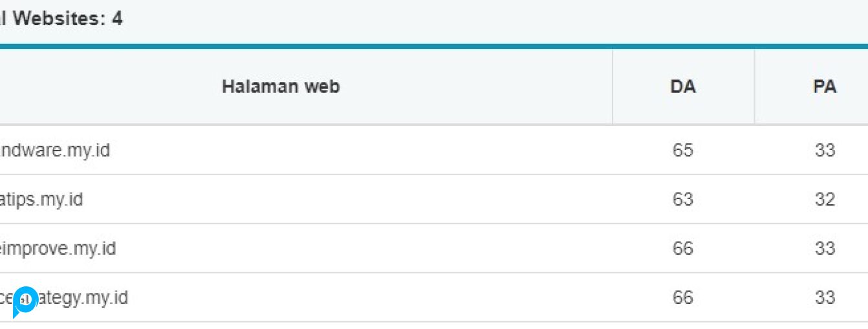868x329 pixels.
Task: Click DA value 66 in eimprove.my.id row
Action: click(x=683, y=248)
